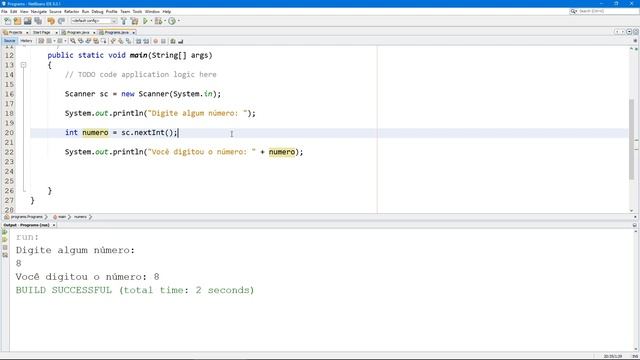Click the New Project toolbar icon
Image resolution: width=640 pixels, height=360 pixels.
[x=17, y=21]
